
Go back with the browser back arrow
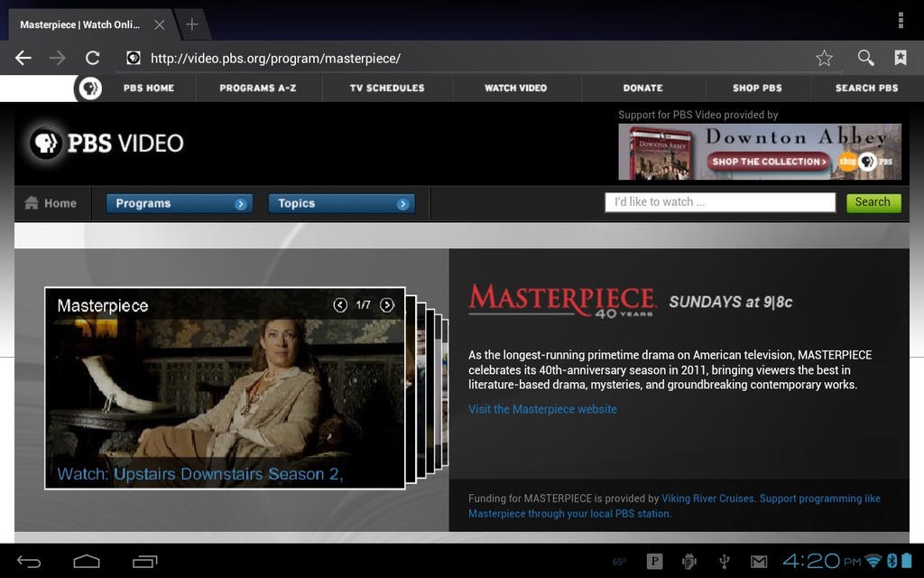pyautogui.click(x=23, y=58)
